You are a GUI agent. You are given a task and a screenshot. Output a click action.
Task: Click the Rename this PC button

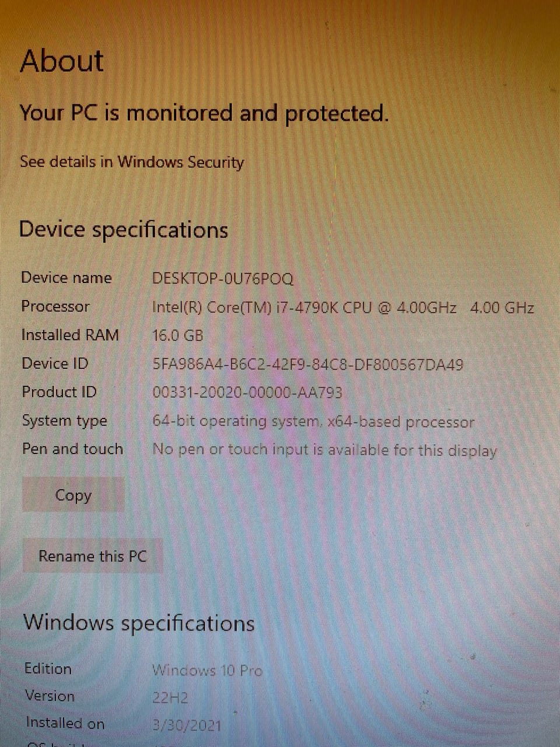[92, 556]
